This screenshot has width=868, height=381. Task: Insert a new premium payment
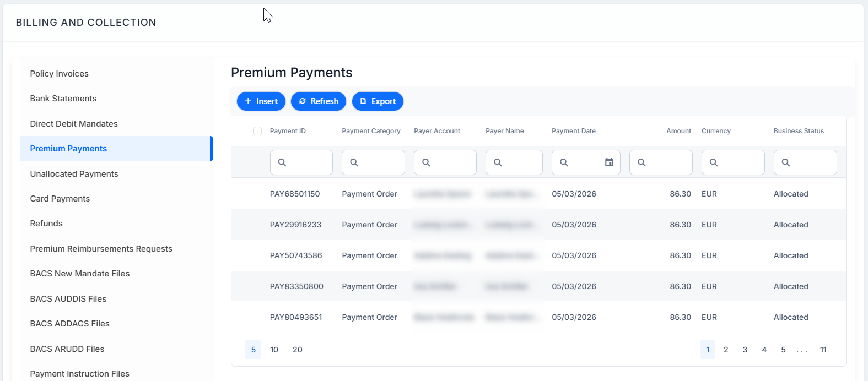point(261,101)
